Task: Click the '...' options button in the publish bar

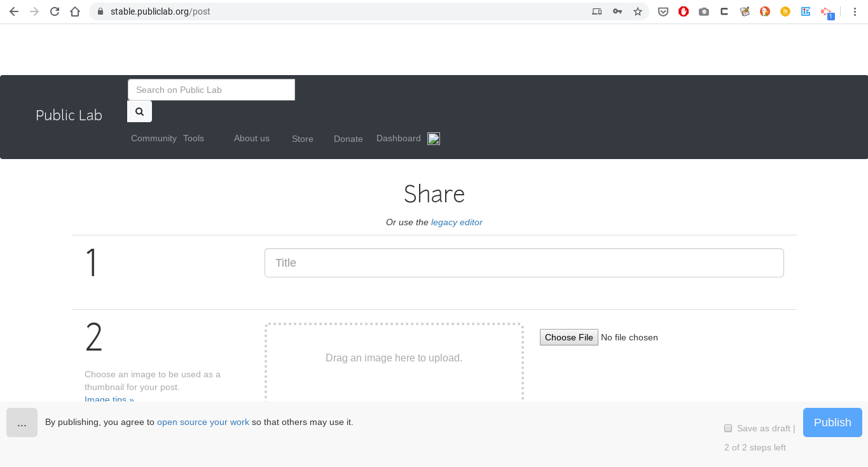Action: click(x=22, y=422)
